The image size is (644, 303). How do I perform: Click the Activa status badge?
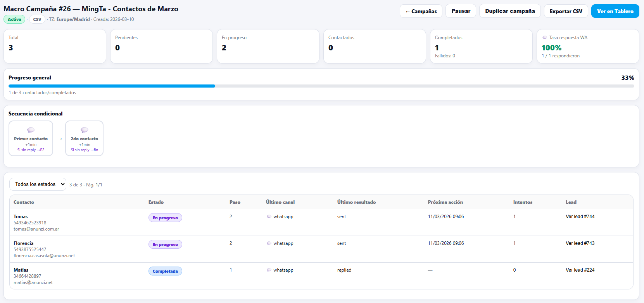pyautogui.click(x=14, y=19)
